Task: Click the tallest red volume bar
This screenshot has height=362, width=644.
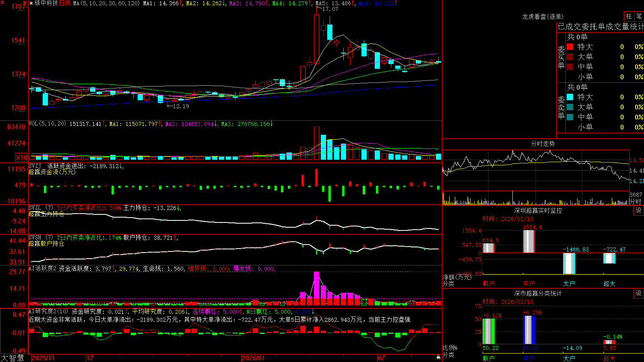Action: point(317,143)
